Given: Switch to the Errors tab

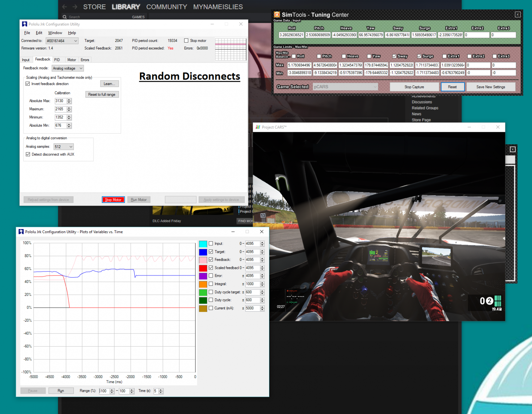Looking at the screenshot, I should point(85,60).
